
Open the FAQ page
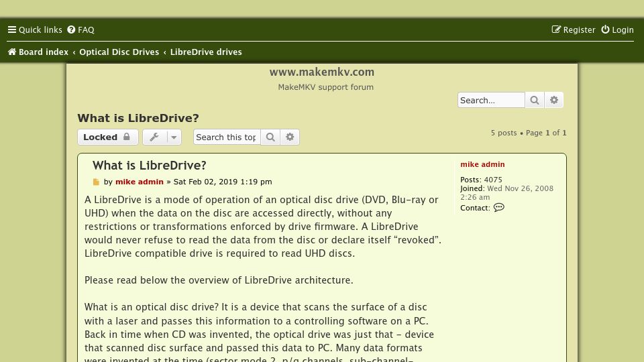pos(81,29)
